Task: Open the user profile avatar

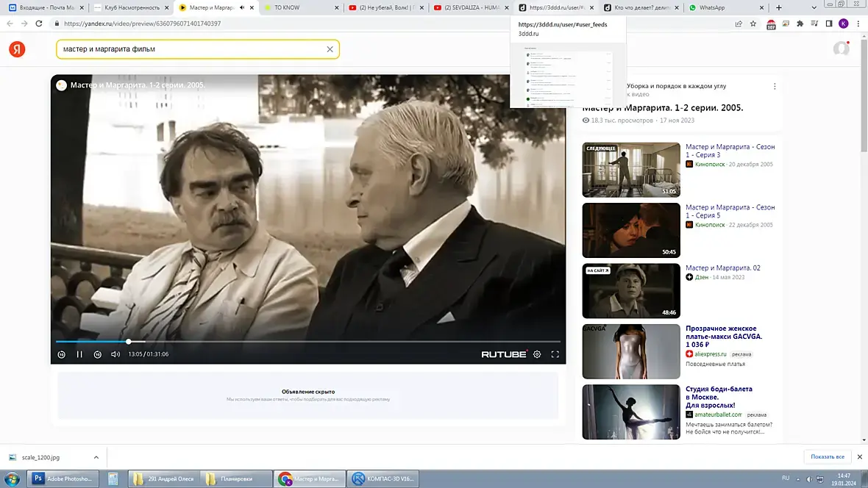Action: click(x=842, y=49)
